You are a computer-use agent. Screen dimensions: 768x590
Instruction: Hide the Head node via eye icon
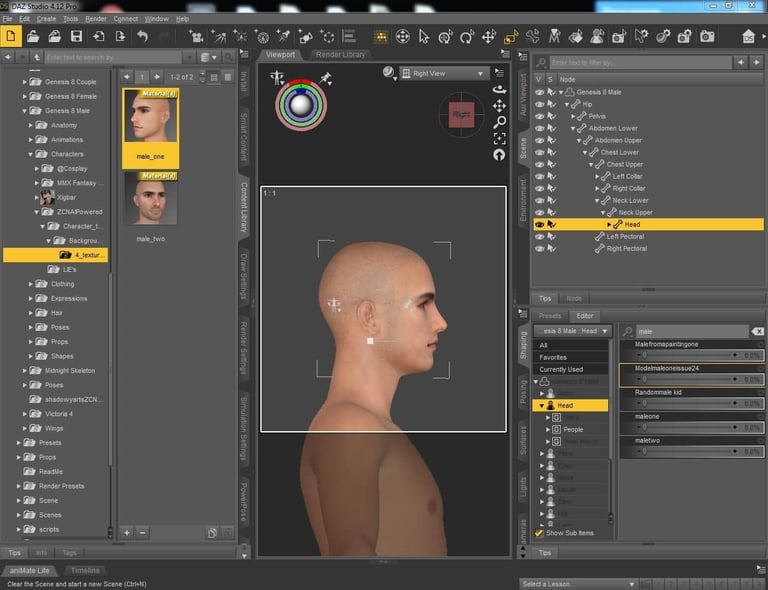click(x=540, y=225)
